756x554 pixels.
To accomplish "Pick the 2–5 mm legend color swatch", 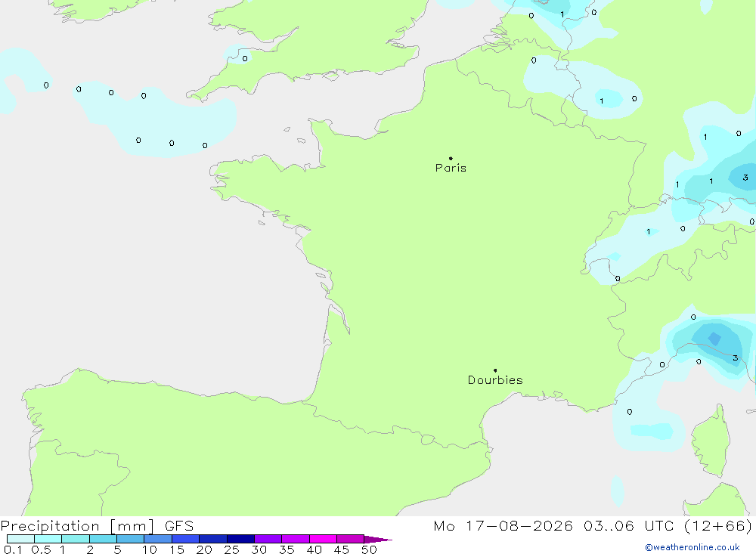I will point(103,539).
